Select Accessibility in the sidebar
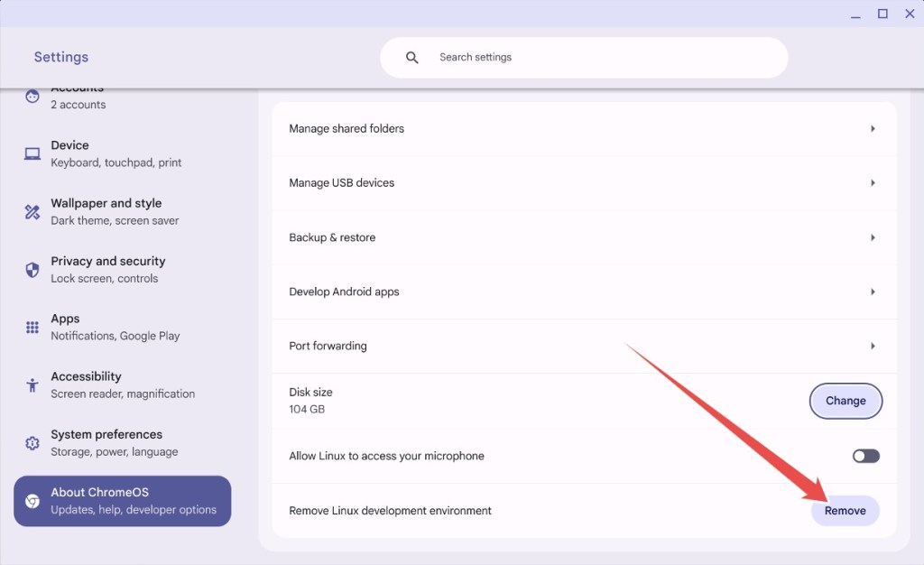 (123, 384)
